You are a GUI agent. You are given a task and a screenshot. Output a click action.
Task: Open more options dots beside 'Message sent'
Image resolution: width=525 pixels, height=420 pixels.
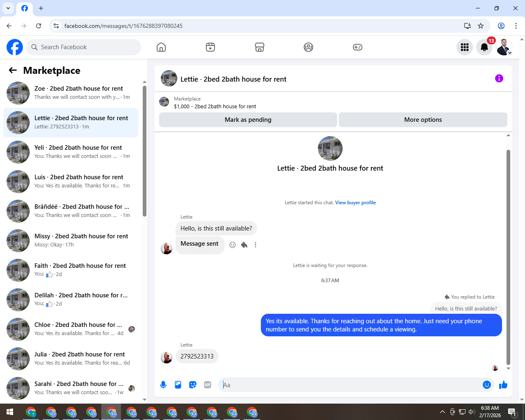256,245
